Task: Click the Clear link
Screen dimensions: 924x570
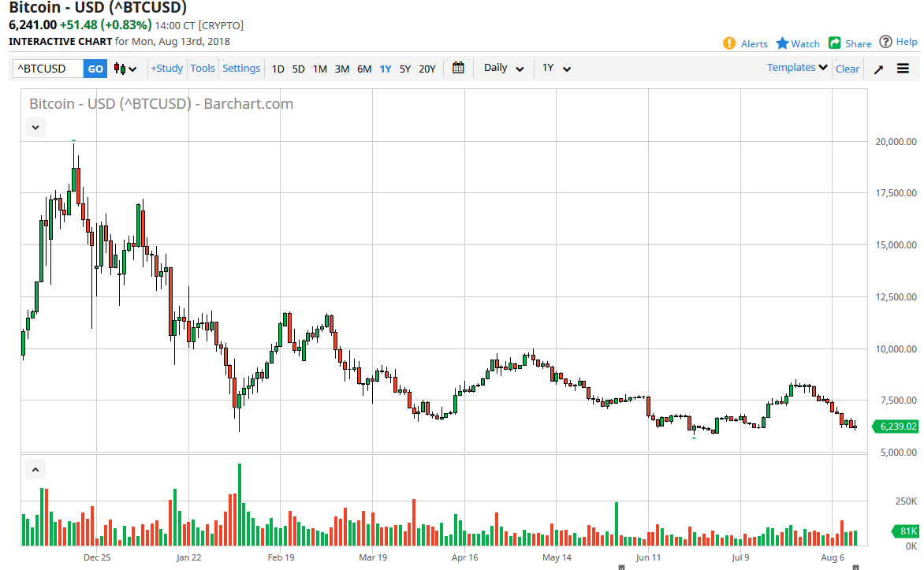Action: pos(847,69)
